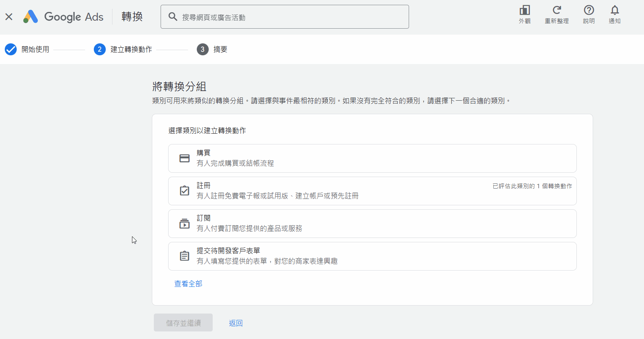Select the 訂閱 subscription category
Screen dimensions: 644x339
coord(372,224)
